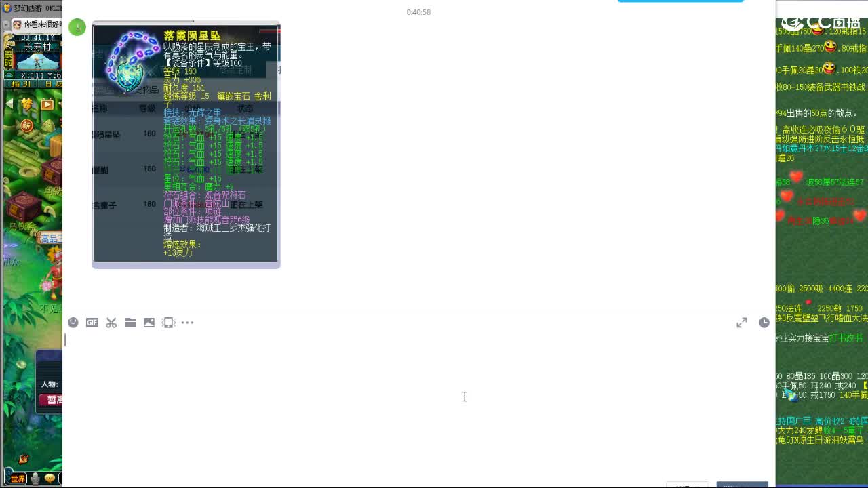Open the GIF sticker panel
Screen dimensions: 868x488
[92, 323]
